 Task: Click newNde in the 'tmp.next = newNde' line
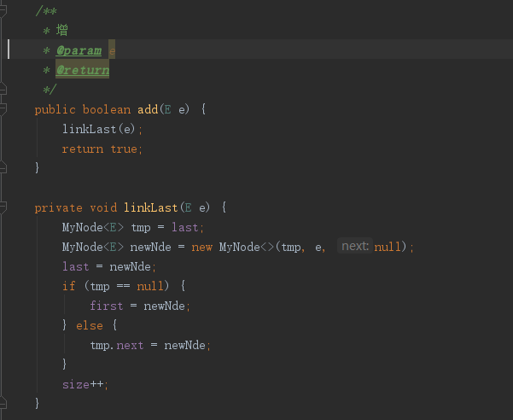(184, 345)
